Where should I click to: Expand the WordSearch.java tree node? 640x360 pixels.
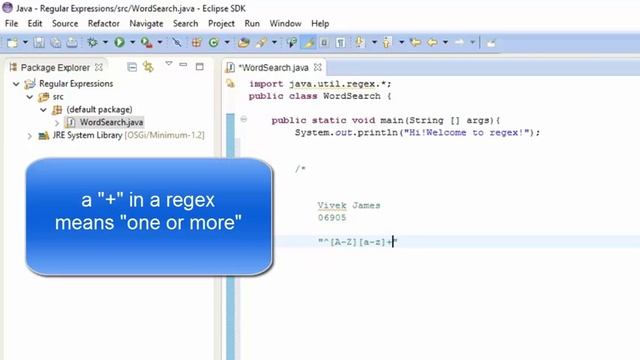coord(57,123)
